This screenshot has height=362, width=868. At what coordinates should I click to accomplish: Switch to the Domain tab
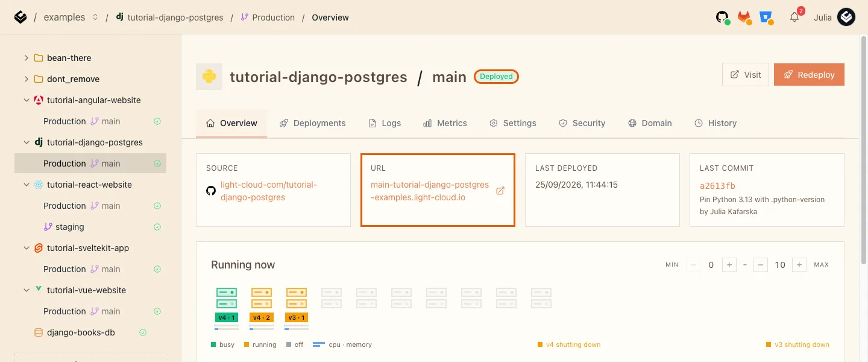tap(650, 123)
